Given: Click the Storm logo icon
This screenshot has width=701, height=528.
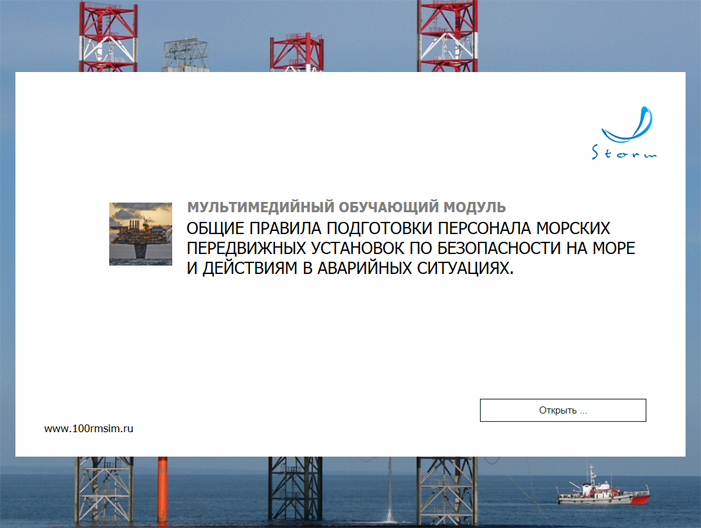Looking at the screenshot, I should (x=625, y=133).
